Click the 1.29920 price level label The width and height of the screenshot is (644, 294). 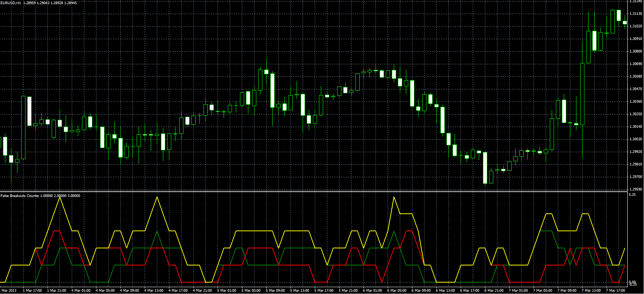636,152
